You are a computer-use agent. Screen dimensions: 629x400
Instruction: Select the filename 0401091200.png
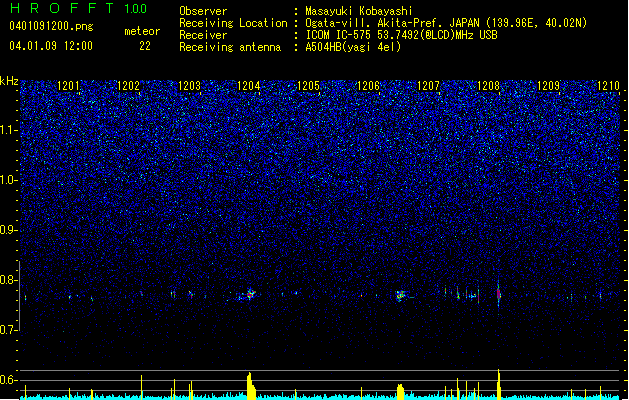tap(51, 26)
